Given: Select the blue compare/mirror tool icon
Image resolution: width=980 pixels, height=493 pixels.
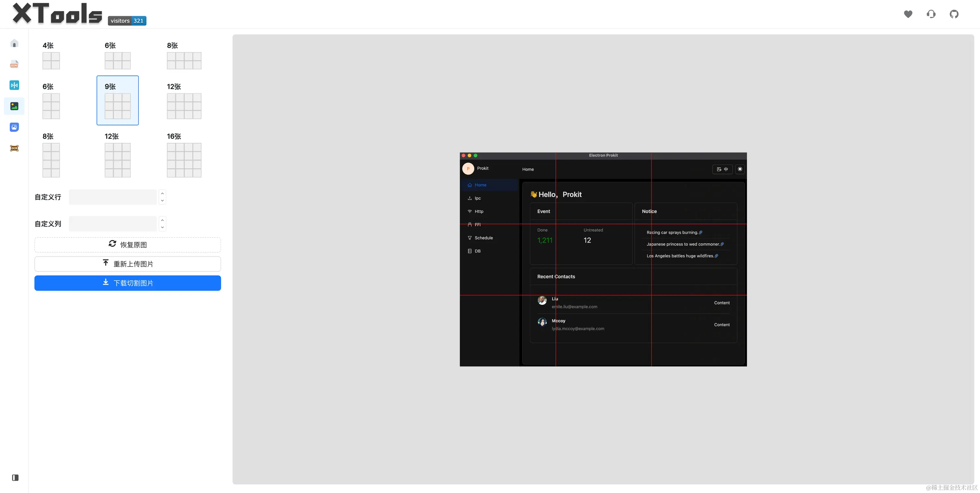Looking at the screenshot, I should tap(14, 85).
